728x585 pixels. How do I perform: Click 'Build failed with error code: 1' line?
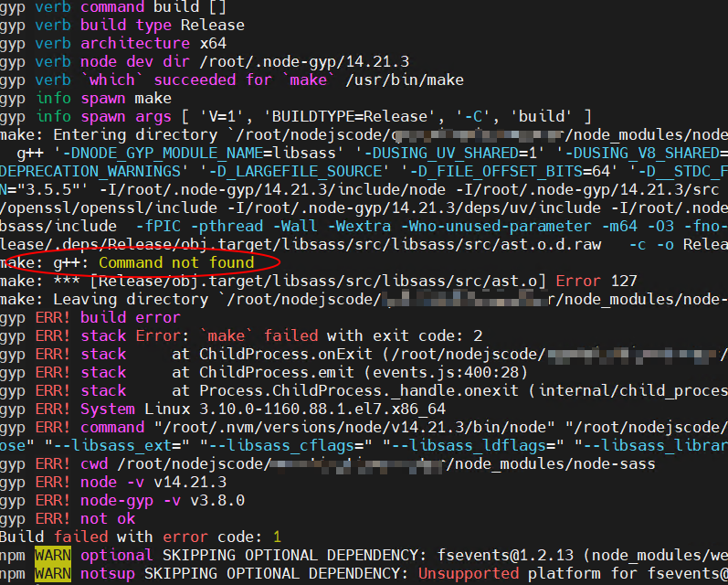pos(141,537)
